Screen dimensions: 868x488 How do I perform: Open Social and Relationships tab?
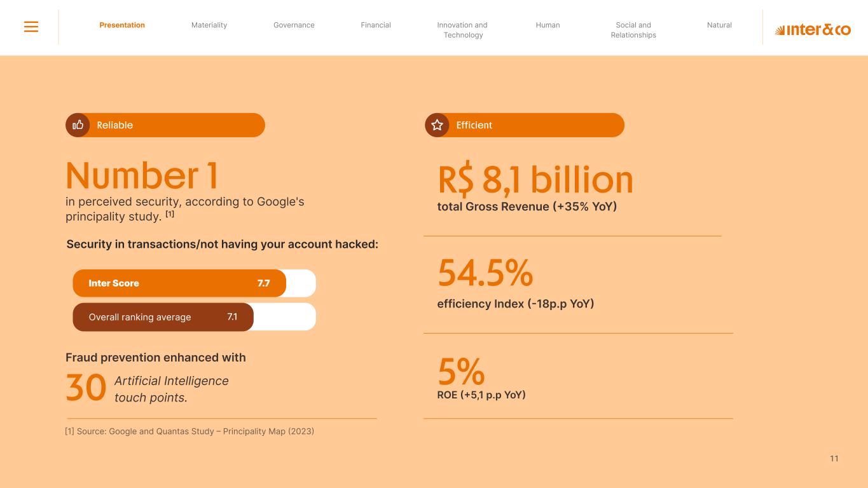[633, 30]
